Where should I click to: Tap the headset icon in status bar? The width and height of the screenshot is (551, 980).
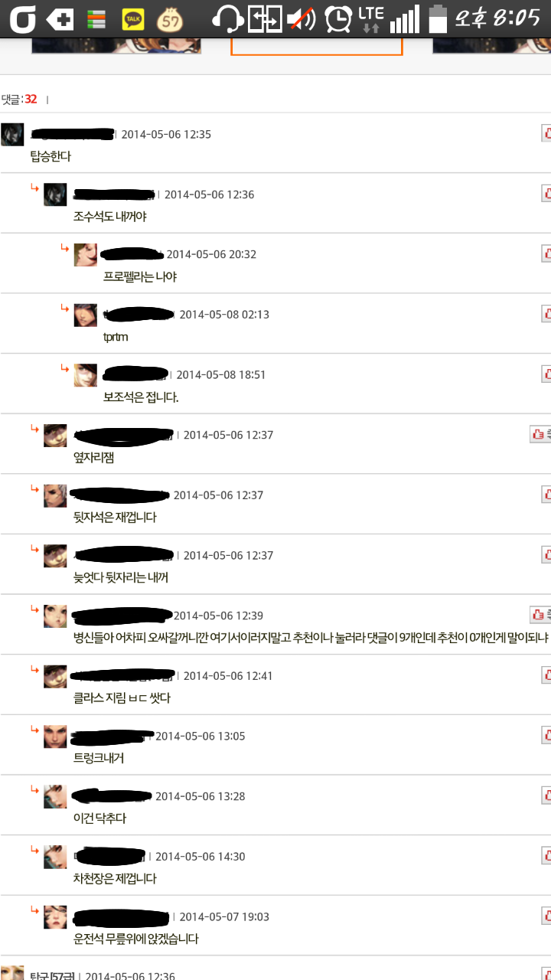227,18
